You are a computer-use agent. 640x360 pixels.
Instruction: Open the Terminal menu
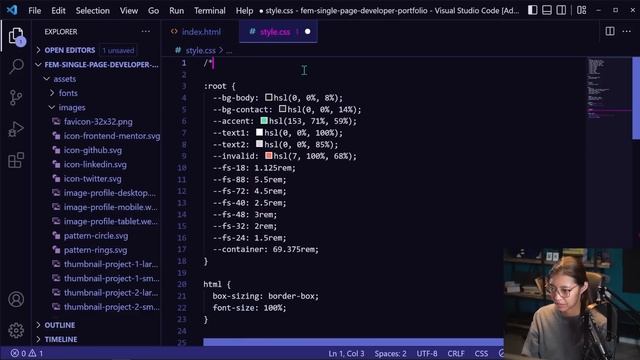209,10
